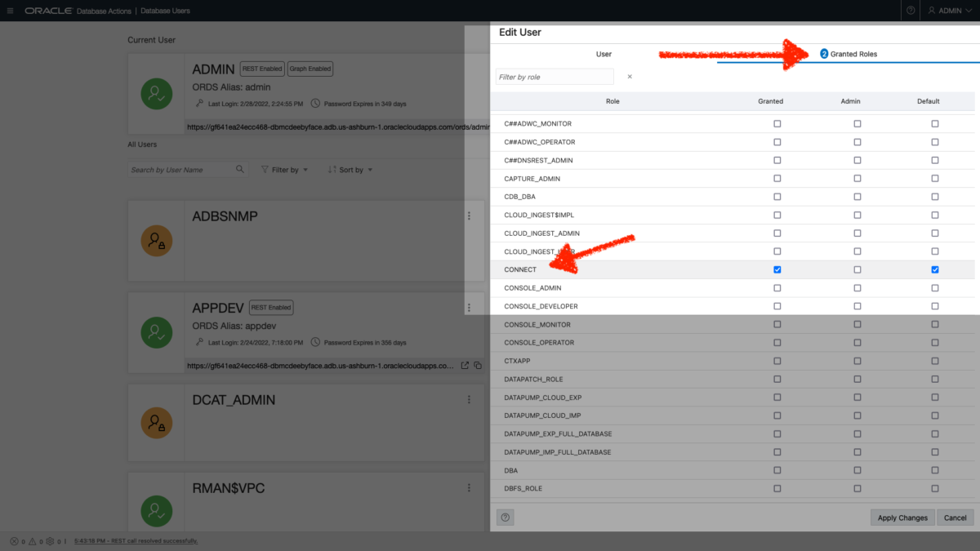The height and width of the screenshot is (551, 980).
Task: Open the APPDEV ORDS URL in new tab
Action: (465, 365)
